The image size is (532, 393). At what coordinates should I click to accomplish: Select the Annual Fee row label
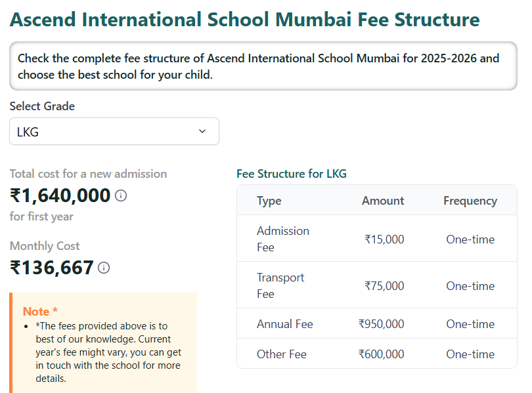(x=284, y=324)
